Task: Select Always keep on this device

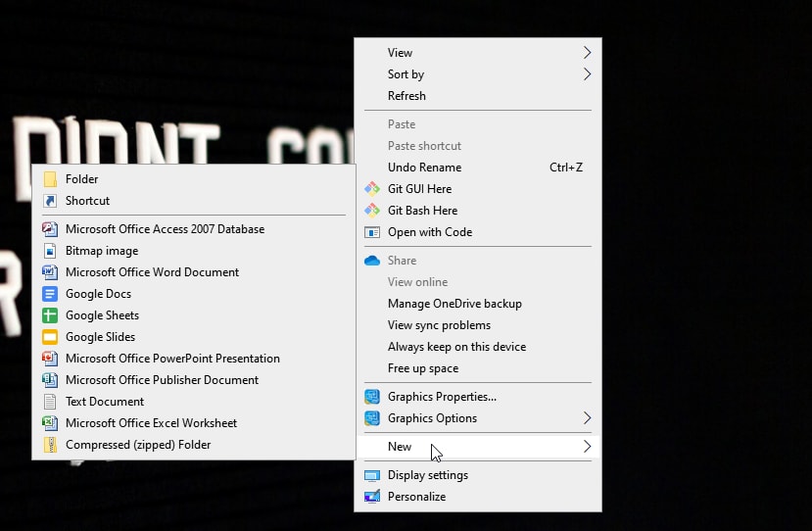Action: [x=456, y=347]
